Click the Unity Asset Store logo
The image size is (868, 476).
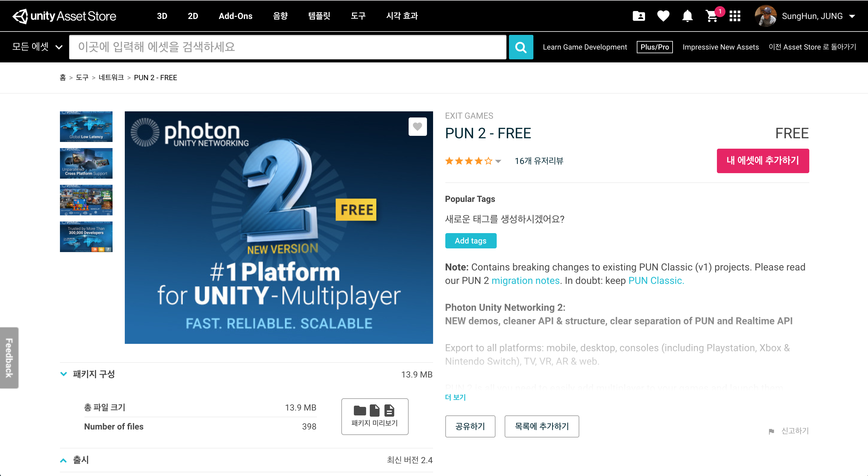64,16
